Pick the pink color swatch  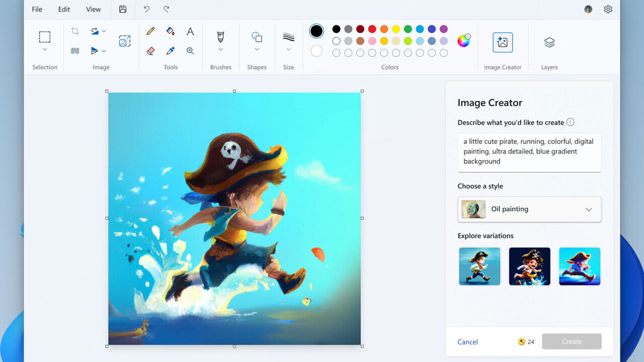click(x=372, y=41)
